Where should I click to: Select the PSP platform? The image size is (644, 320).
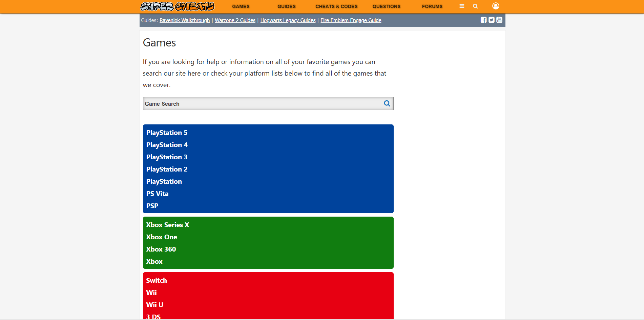152,206
